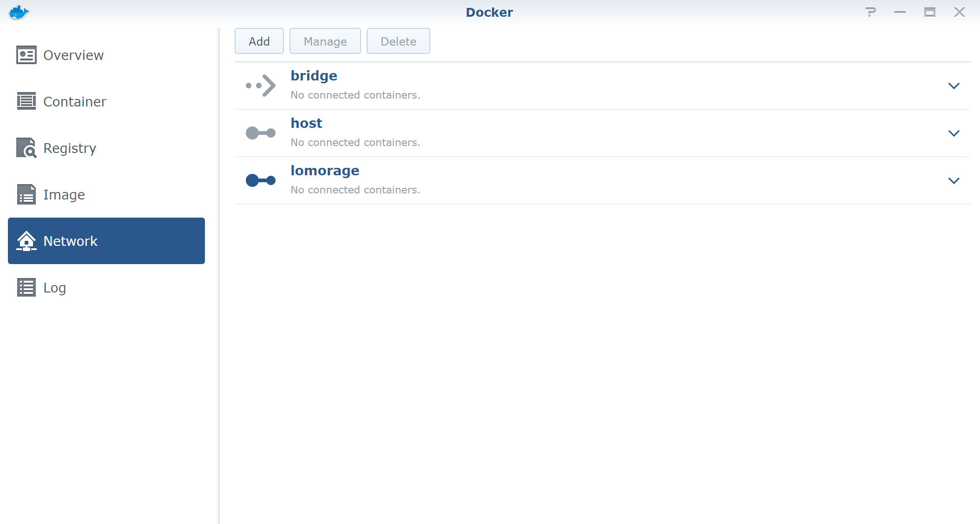Open the Log menu item
This screenshot has height=524, width=980.
[x=106, y=287]
